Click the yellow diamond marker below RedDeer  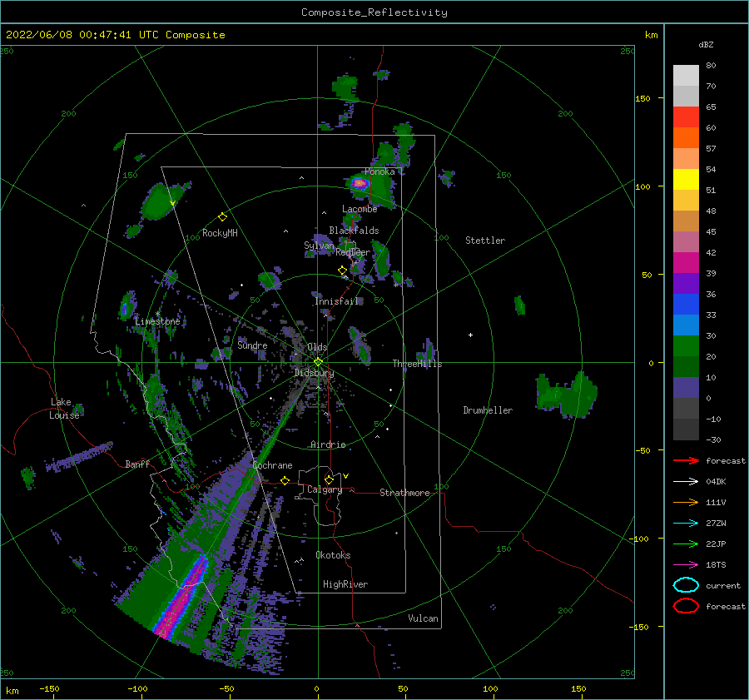click(343, 271)
